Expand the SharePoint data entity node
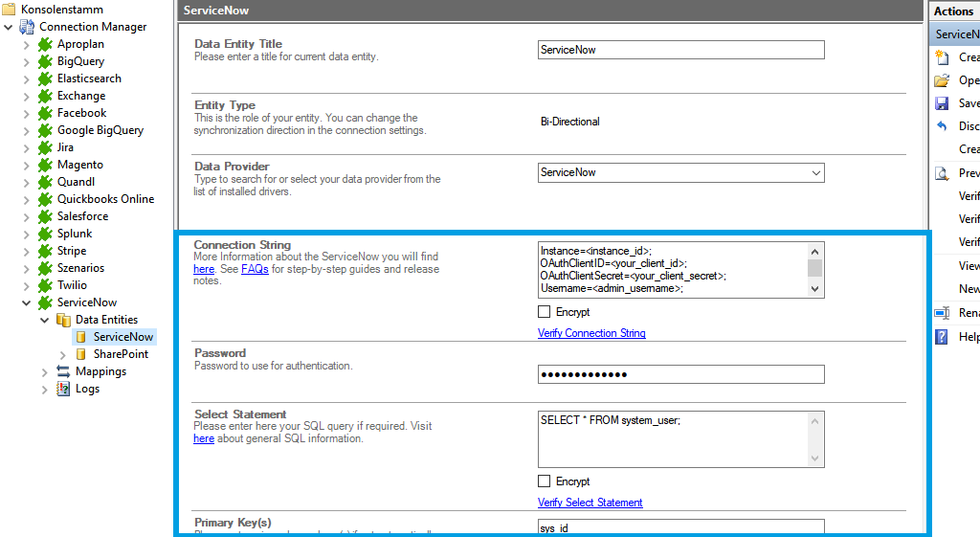Screen dimensions: 980x537 (x=63, y=354)
